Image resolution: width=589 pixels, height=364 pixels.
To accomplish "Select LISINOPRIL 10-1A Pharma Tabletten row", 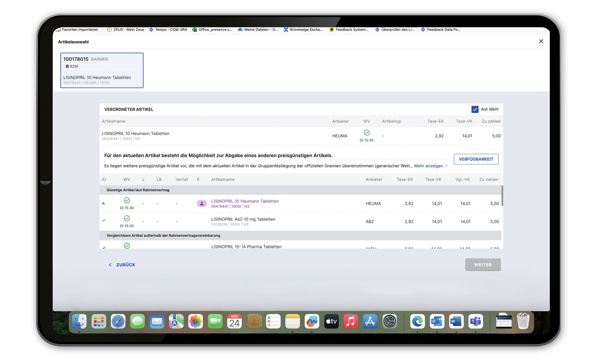I will tap(300, 245).
